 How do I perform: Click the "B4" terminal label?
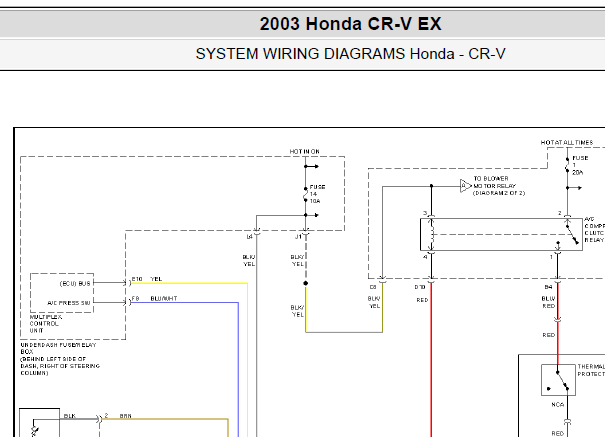[548, 287]
